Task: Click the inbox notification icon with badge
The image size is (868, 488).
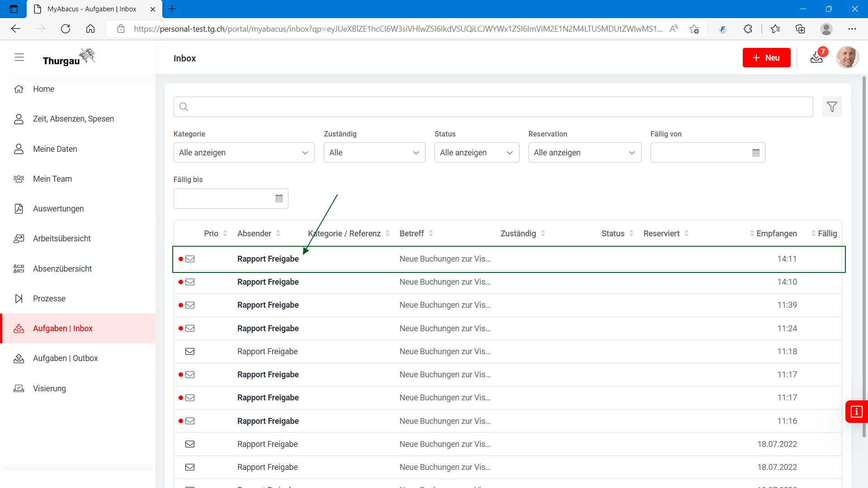Action: click(816, 57)
